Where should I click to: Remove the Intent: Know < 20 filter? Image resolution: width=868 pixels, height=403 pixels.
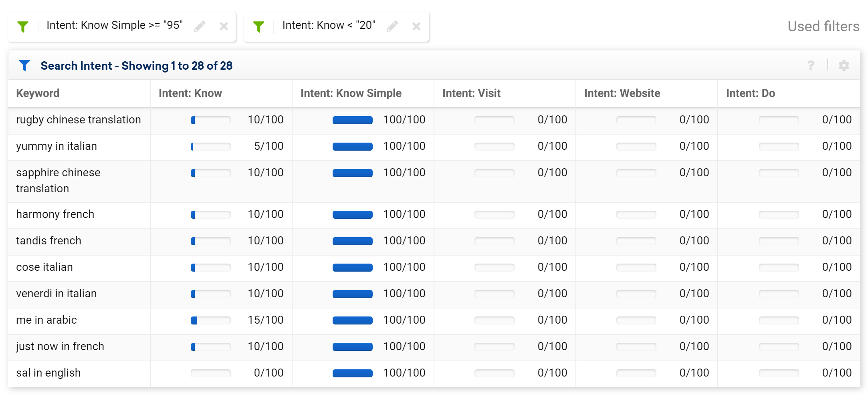click(416, 26)
